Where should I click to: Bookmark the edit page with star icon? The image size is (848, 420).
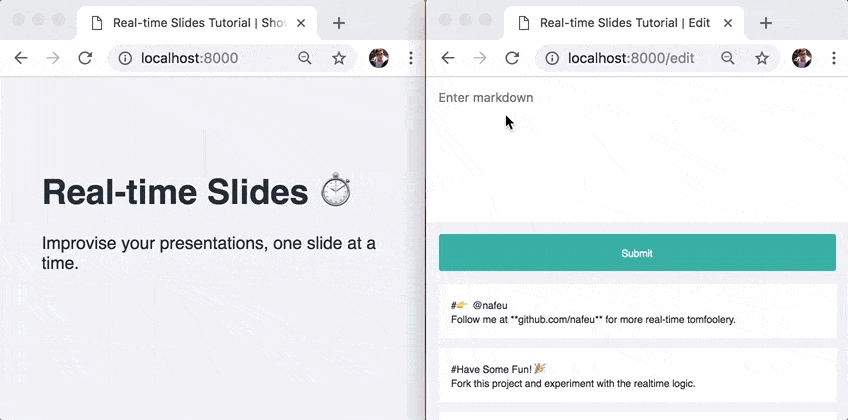tap(762, 58)
